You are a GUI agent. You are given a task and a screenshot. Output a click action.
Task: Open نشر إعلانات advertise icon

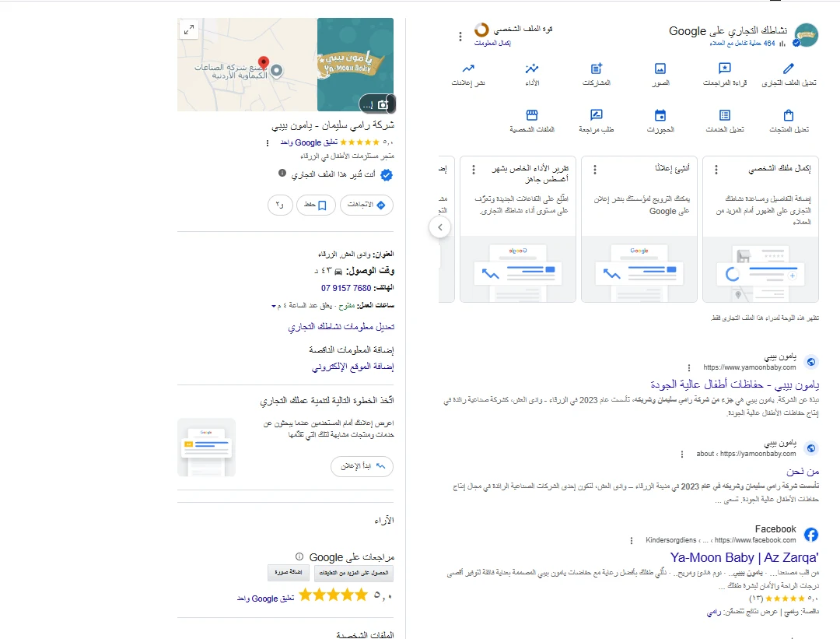468,68
